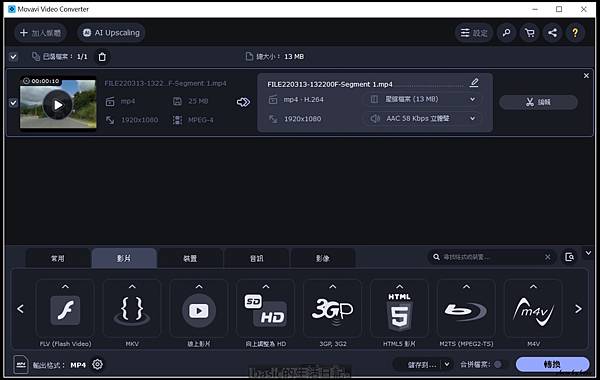600x380 pixels.
Task: Expand presets chevron above MKV
Action: 132,286
